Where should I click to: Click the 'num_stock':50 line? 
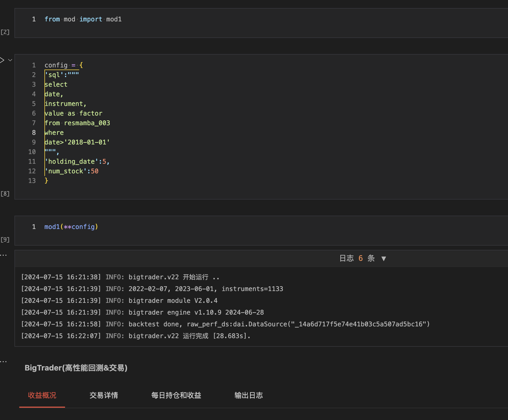click(x=71, y=171)
